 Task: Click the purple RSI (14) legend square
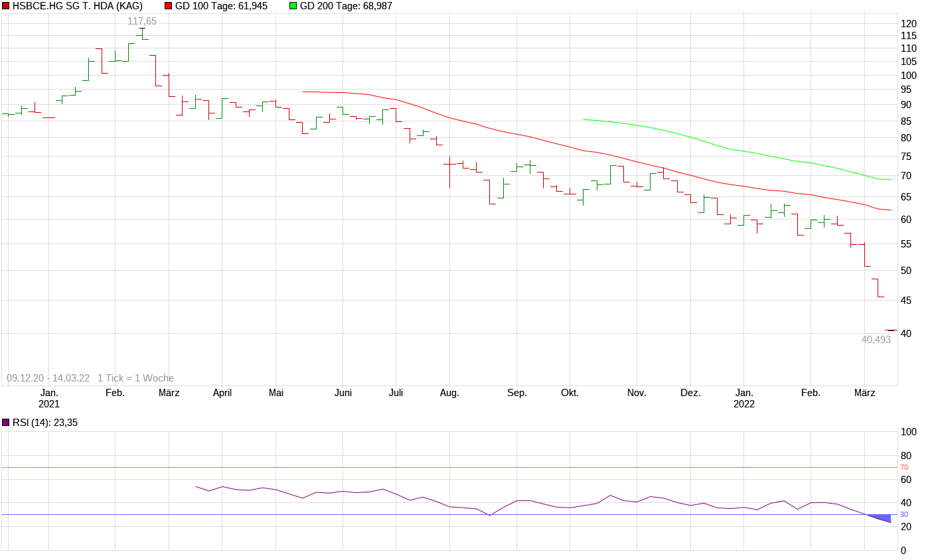pyautogui.click(x=6, y=423)
